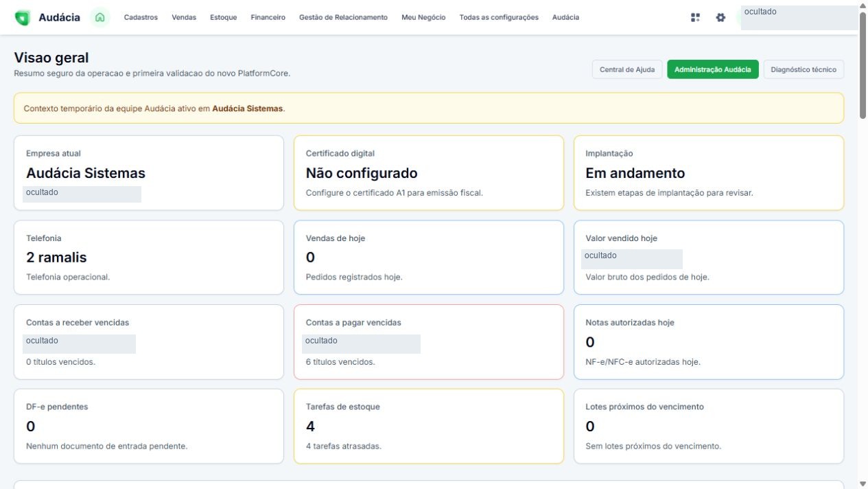Open the Cadastros menu
The image size is (868, 489).
point(141,17)
